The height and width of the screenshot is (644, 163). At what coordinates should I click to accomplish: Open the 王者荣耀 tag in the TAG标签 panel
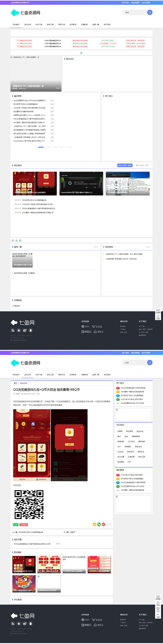click(x=131, y=457)
